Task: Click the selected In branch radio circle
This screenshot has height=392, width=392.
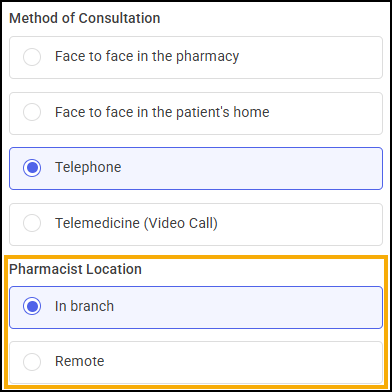Action: coord(32,306)
